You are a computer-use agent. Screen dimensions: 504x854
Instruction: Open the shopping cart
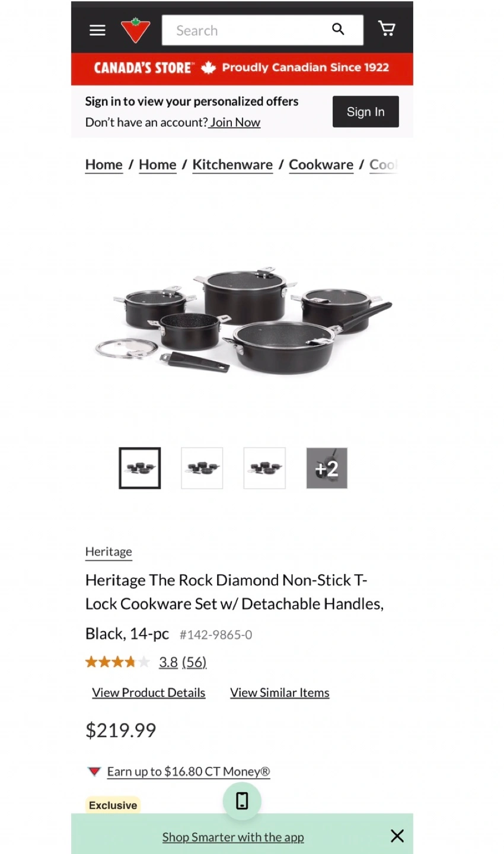(387, 28)
